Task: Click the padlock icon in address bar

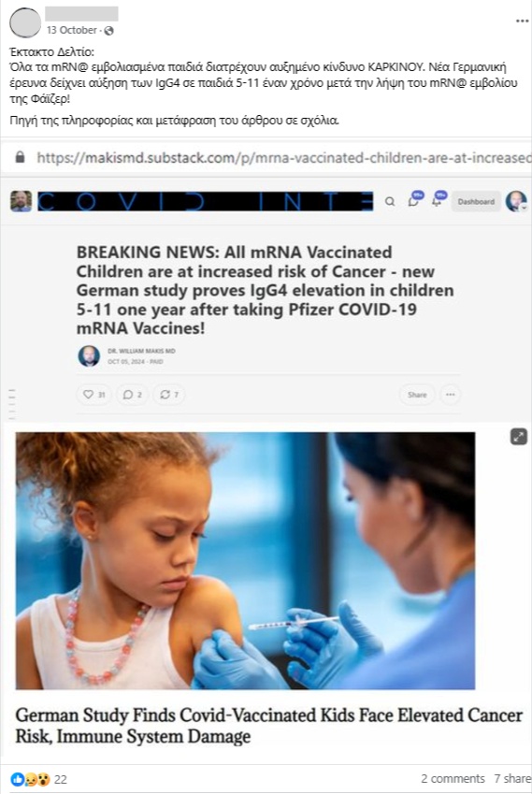Action: pos(20,157)
